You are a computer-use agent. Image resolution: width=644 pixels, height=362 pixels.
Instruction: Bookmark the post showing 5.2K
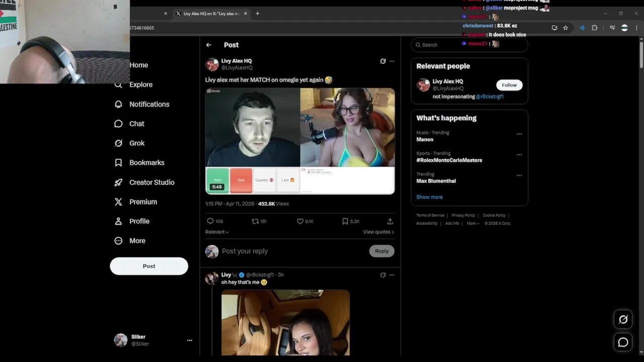click(x=345, y=221)
